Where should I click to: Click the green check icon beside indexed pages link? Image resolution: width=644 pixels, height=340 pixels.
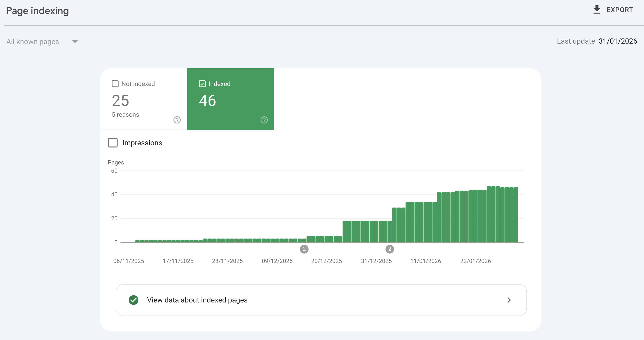click(x=134, y=300)
